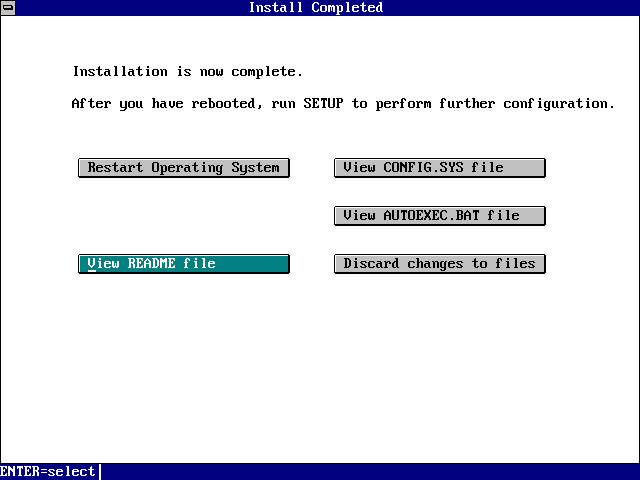Click the word AUTOEXEC.BAT on its button
The width and height of the screenshot is (640, 480).
point(431,216)
